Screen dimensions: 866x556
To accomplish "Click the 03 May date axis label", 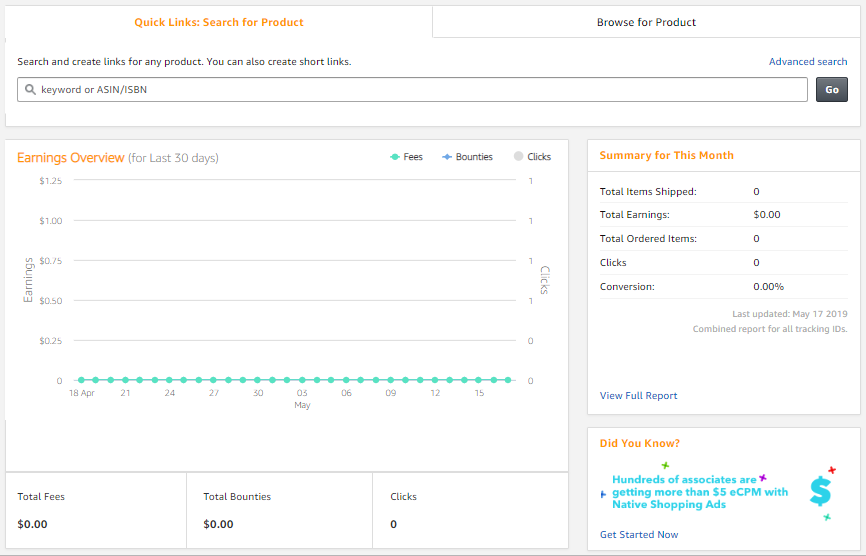I will pyautogui.click(x=302, y=399).
